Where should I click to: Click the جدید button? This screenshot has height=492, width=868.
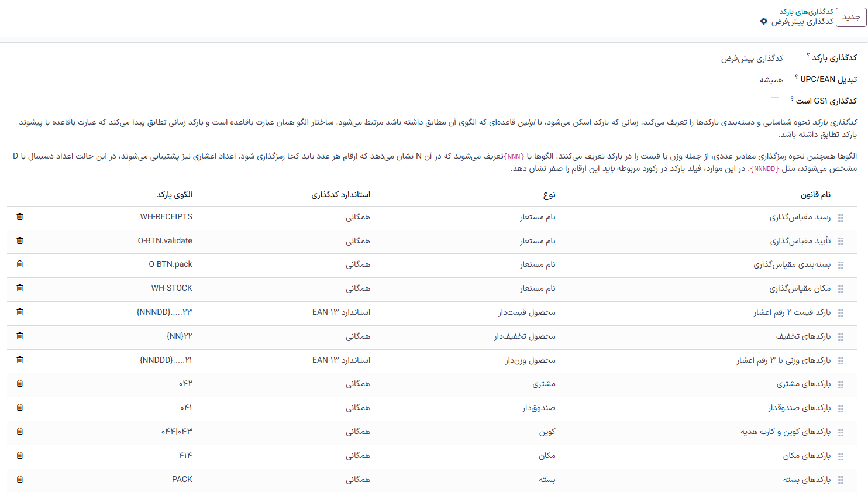tap(851, 17)
